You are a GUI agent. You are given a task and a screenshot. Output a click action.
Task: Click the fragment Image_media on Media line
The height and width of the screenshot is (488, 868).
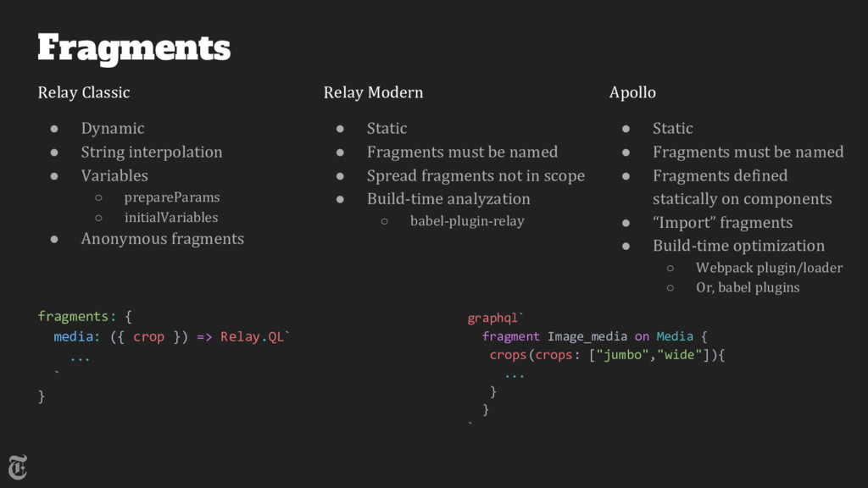pos(594,336)
